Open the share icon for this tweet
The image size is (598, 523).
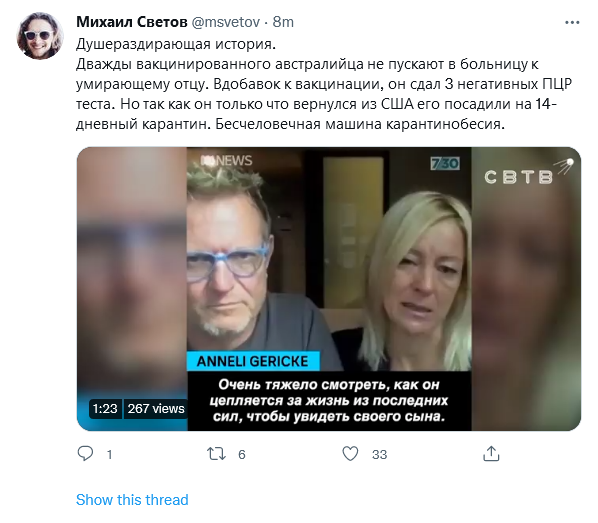click(x=491, y=454)
